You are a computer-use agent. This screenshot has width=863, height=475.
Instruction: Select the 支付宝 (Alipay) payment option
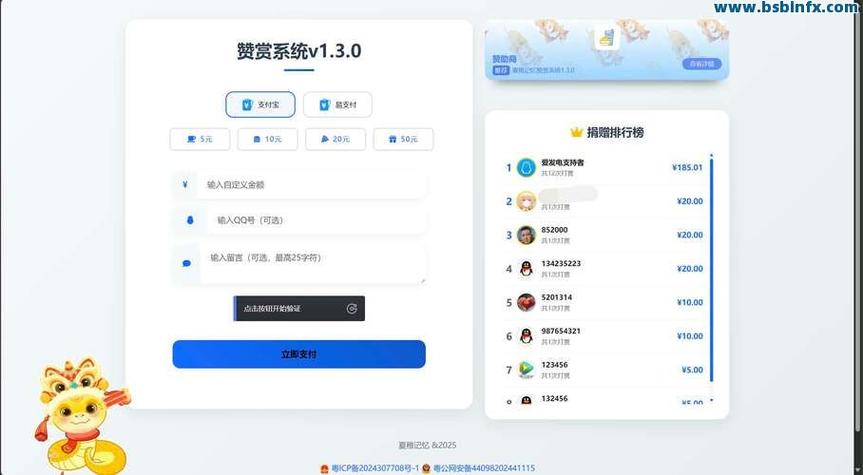(x=253, y=104)
